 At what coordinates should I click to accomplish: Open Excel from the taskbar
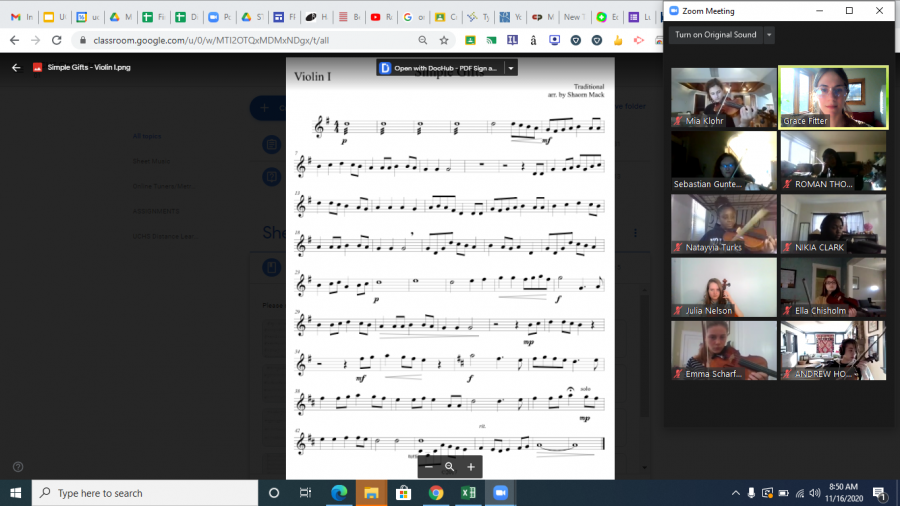pyautogui.click(x=468, y=493)
